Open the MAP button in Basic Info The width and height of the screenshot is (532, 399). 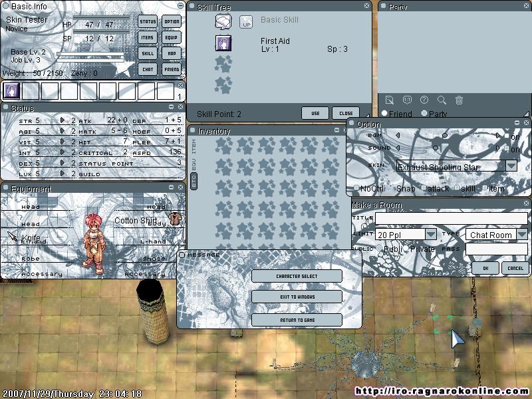172,53
